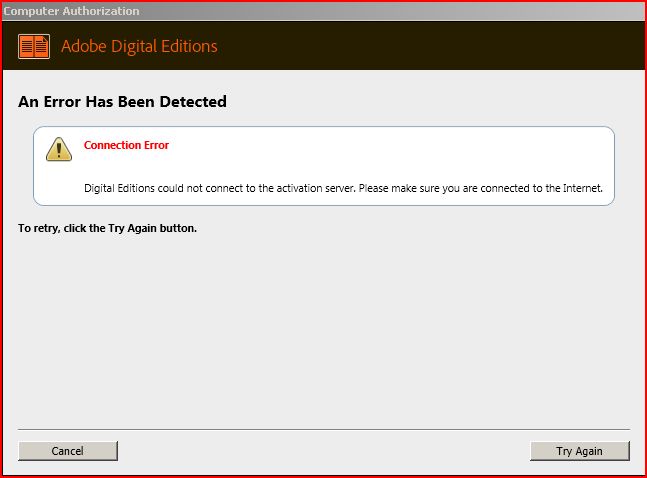Click the activation server error message text
The height and width of the screenshot is (478, 647).
click(343, 188)
